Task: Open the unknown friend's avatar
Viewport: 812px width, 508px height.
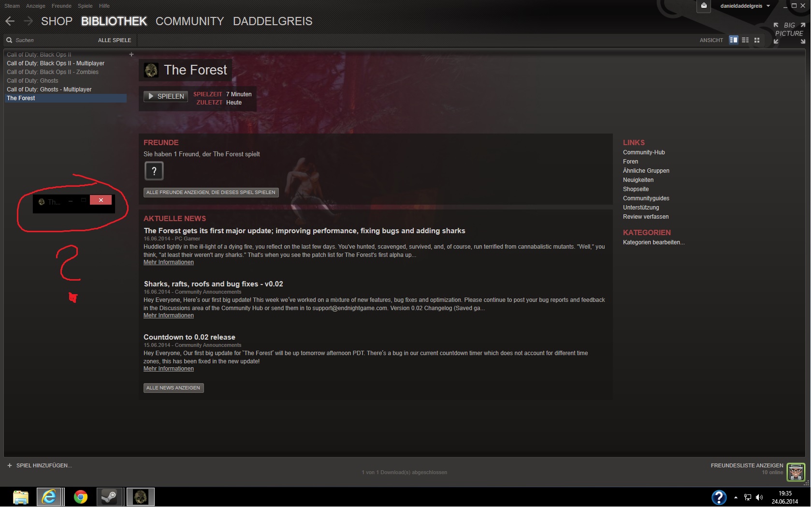Action: (154, 171)
